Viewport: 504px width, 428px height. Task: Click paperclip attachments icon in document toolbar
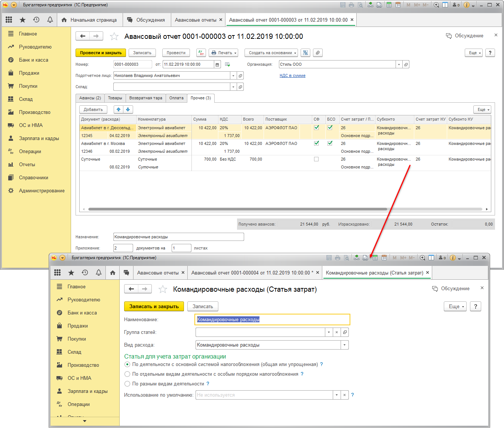(x=317, y=53)
